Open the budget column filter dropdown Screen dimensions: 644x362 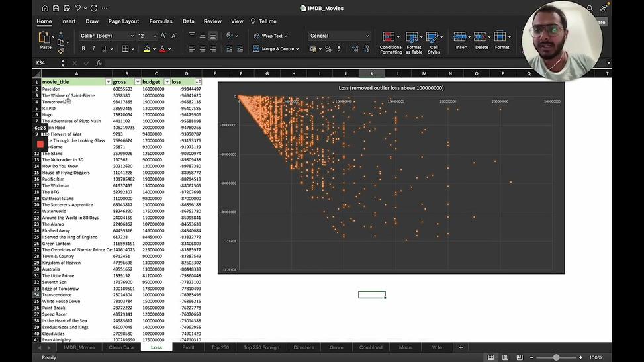(x=167, y=82)
